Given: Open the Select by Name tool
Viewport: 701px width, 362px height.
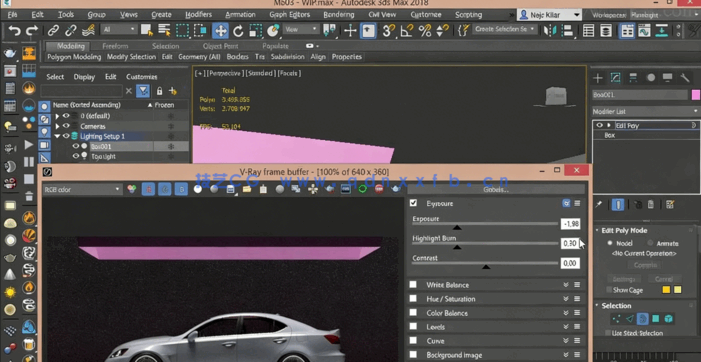Looking at the screenshot, I should (165, 30).
